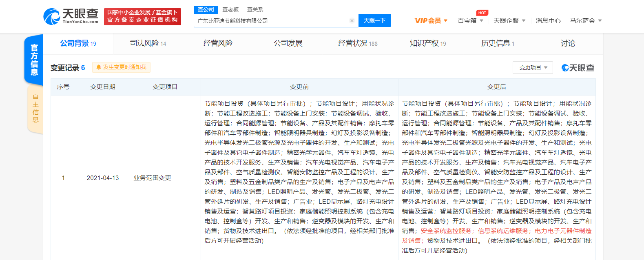644x260 pixels.
Task: Click the red 国家中小企业发展子基金旗下 banner
Action: tap(142, 16)
